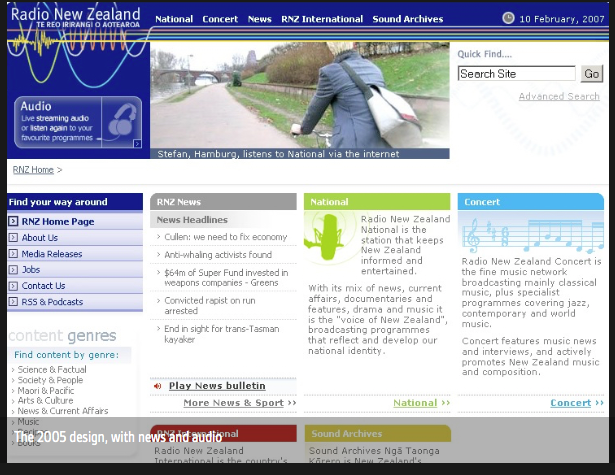
Task: Open headline Anti-whaling activists found
Action: pyautogui.click(x=218, y=255)
